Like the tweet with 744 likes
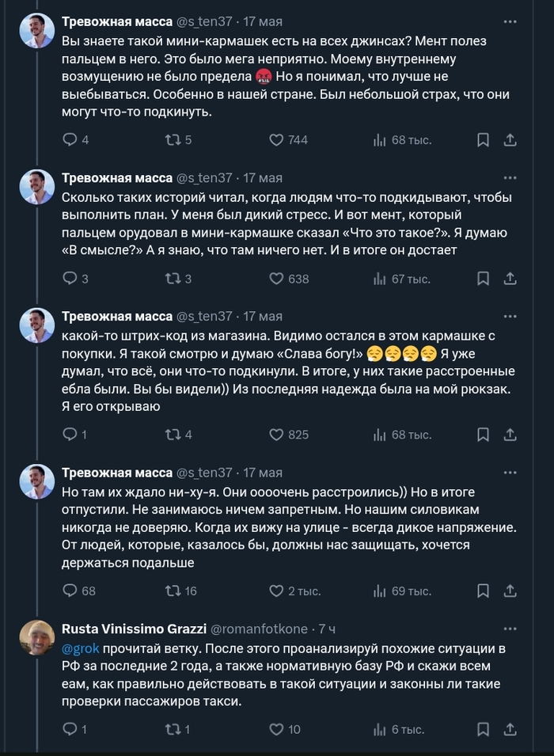Image resolution: width=554 pixels, height=756 pixels. click(x=276, y=140)
